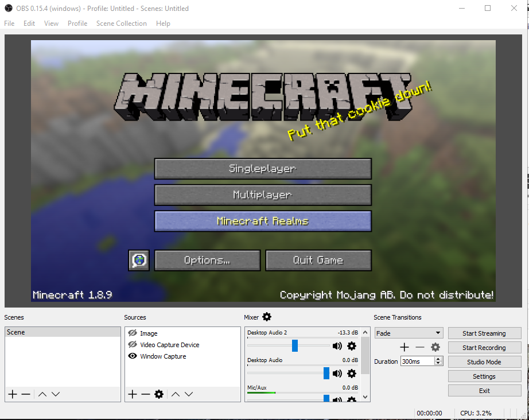This screenshot has height=420, width=529.
Task: Increase the Duration with up arrow
Action: point(438,359)
